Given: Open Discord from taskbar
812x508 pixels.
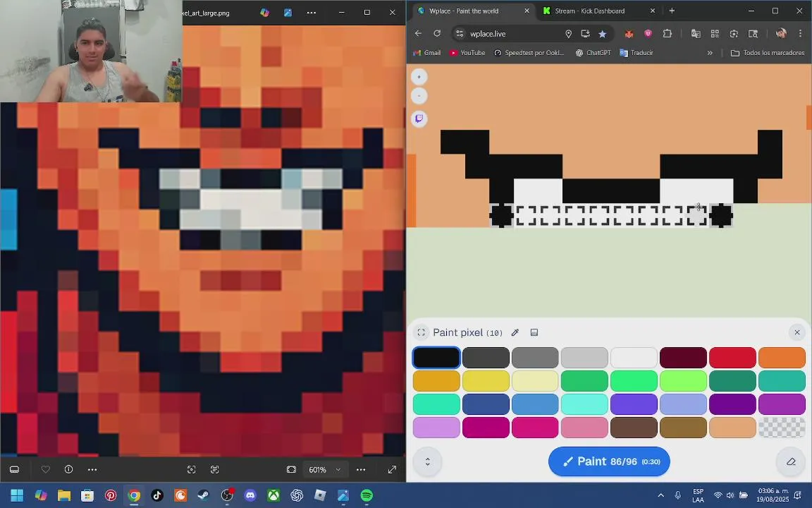Looking at the screenshot, I should pos(250,495).
